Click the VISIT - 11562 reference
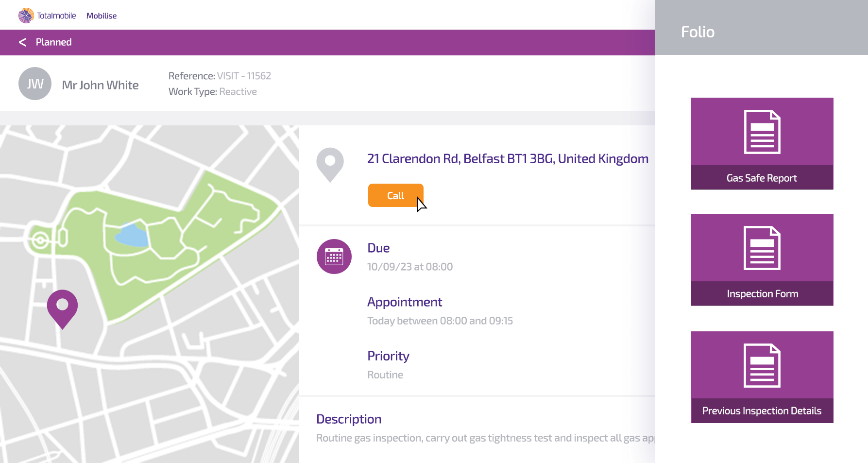 click(244, 76)
